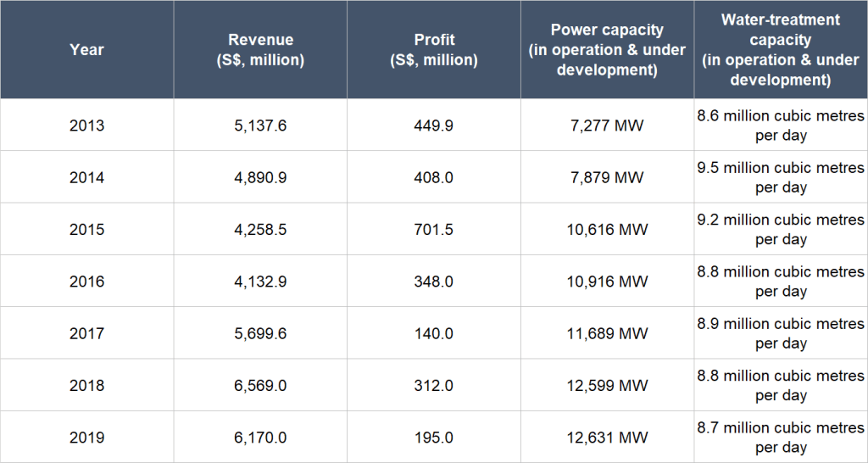
Task: Click revenue value 5,137.6
Action: (x=260, y=126)
